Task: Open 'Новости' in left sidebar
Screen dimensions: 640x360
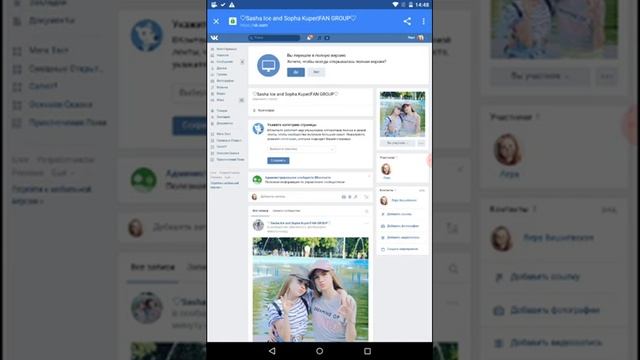Action: pyautogui.click(x=222, y=55)
